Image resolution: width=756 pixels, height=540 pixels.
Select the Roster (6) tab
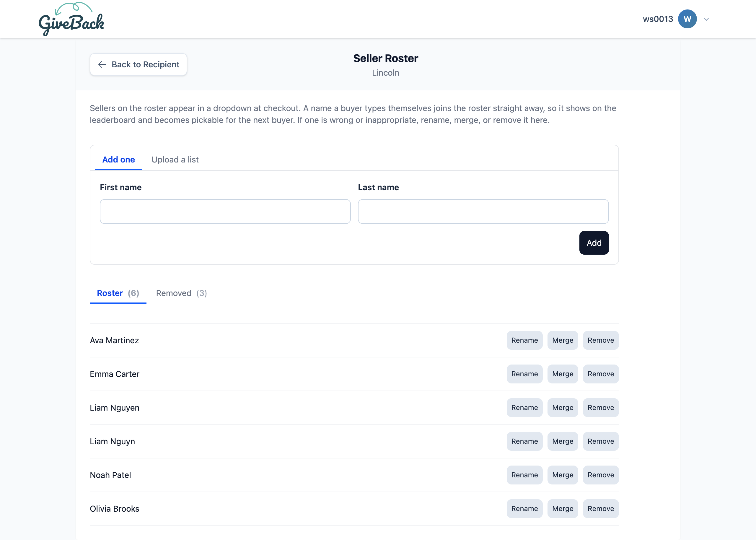coord(118,293)
